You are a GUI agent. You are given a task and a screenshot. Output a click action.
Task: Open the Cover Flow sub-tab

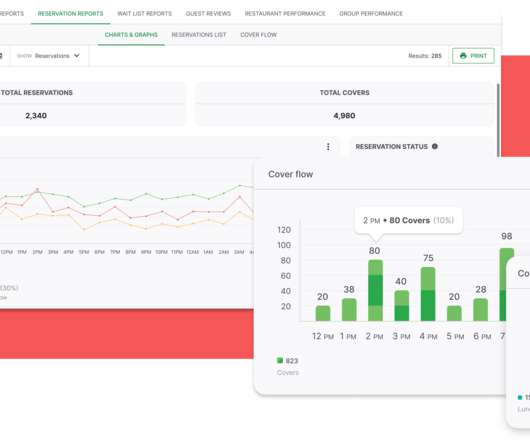(259, 35)
